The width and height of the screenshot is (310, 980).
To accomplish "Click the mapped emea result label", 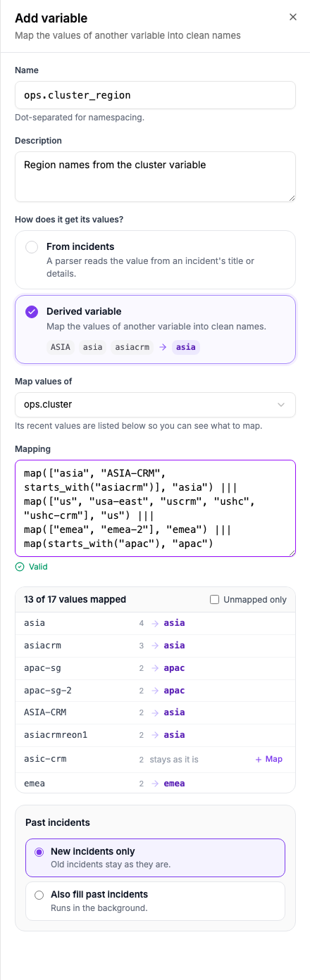I will (x=174, y=783).
